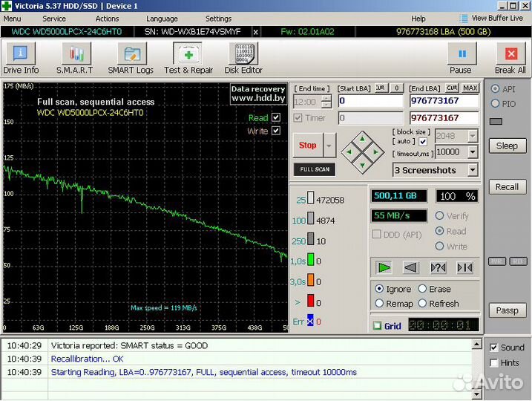Toggle the Read graph checkbox
Screen dimensions: 532x401
pos(276,117)
